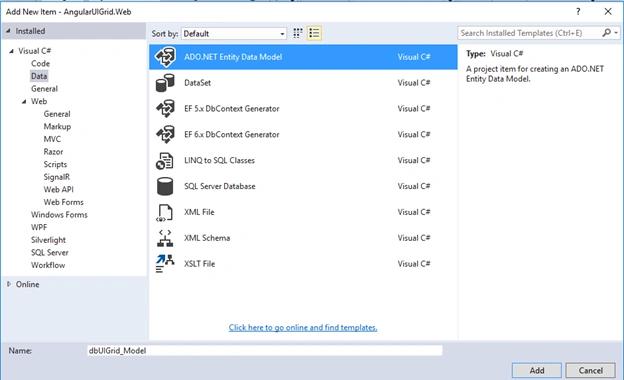Viewport: 624px width, 380px height.
Task: Click ADO.NET Entity Data Model name
Action: (233, 57)
